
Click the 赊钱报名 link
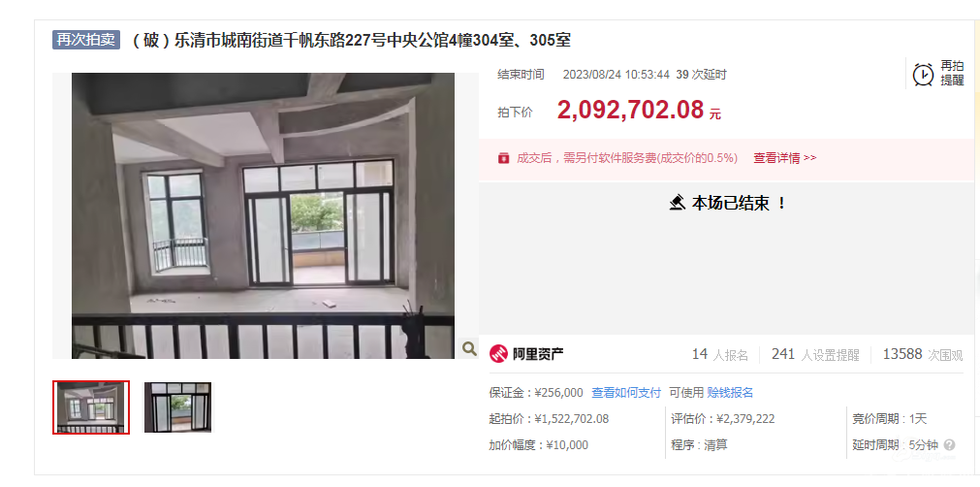coord(730,393)
